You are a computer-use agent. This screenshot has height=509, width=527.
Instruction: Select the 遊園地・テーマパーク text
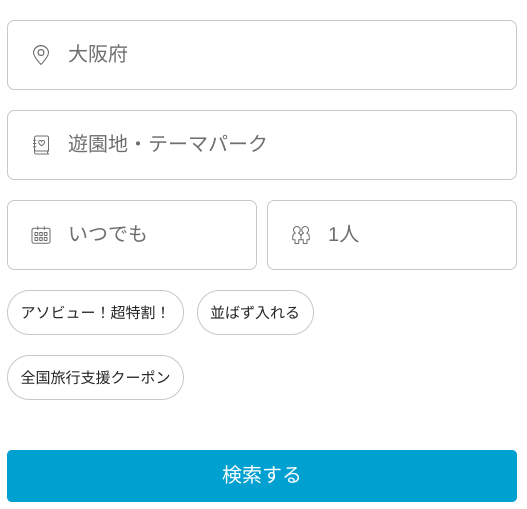pos(168,144)
